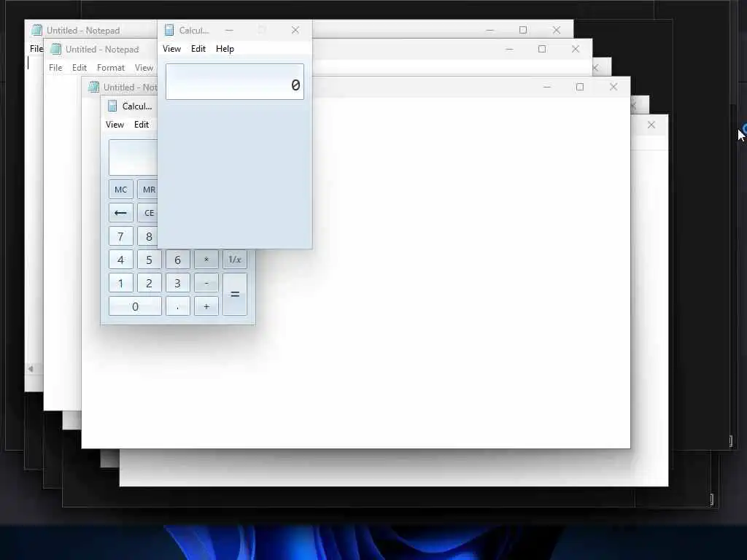This screenshot has width=747, height=560.
Task: Open the Help menu of the front Calculator
Action: coord(225,49)
